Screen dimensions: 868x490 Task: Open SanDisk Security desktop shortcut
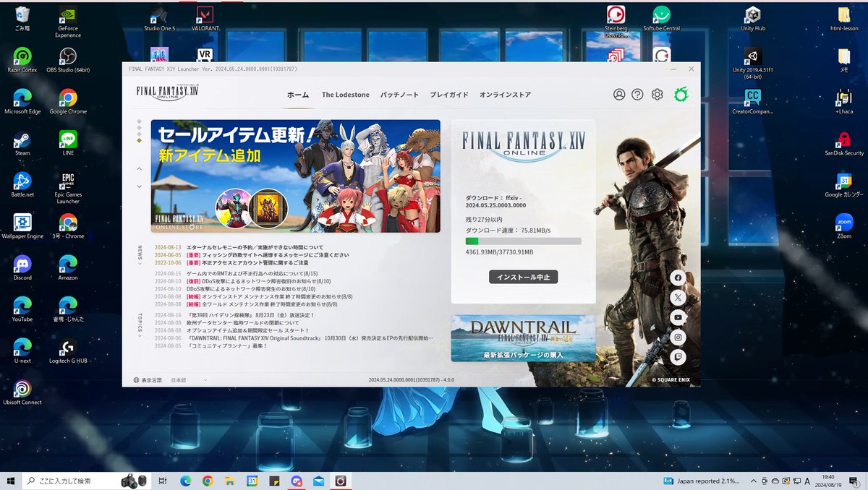coord(844,142)
